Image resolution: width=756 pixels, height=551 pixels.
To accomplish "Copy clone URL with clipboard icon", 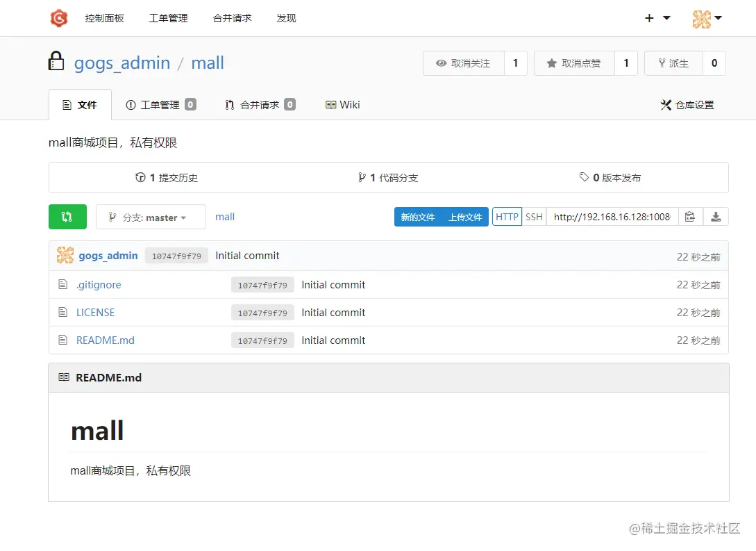I will tap(691, 217).
